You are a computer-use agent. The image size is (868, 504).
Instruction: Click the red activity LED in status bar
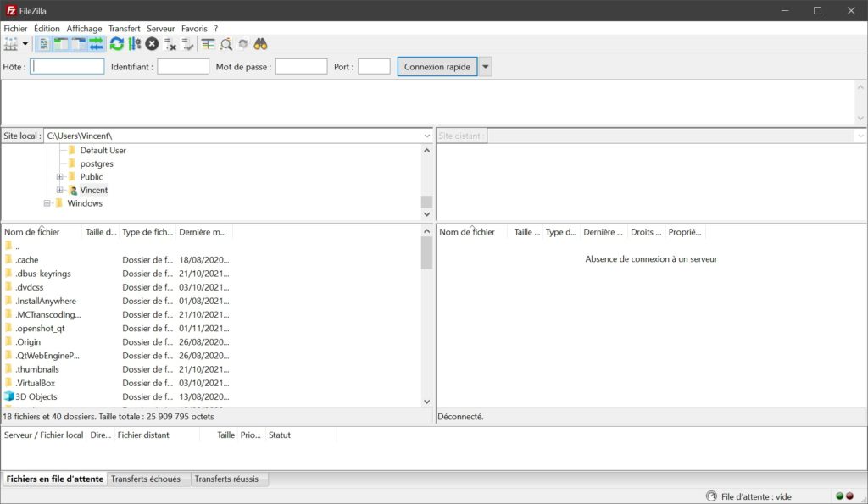849,496
